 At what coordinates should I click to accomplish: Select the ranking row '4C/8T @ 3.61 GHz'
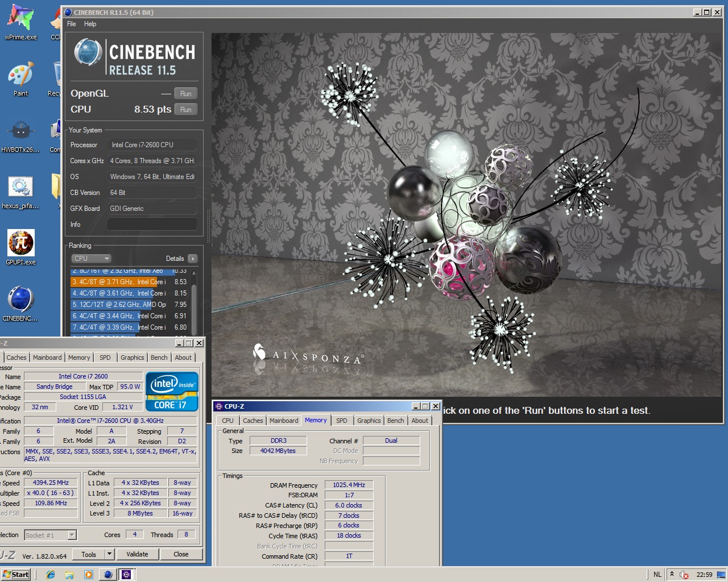click(x=130, y=293)
